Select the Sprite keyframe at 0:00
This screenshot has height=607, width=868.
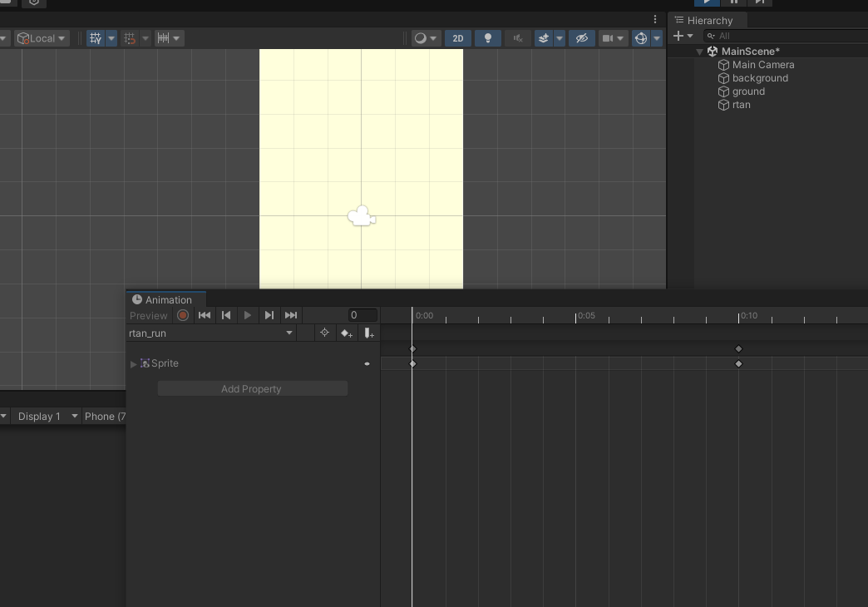coord(412,364)
